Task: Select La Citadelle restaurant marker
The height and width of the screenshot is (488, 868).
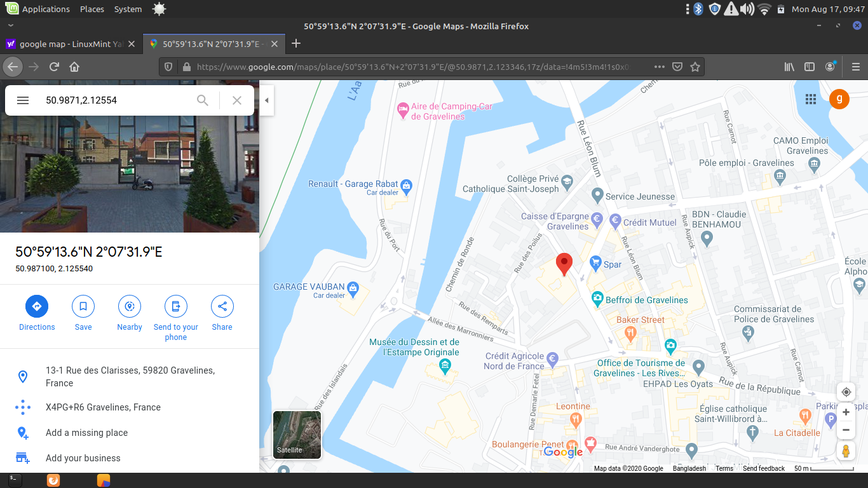Action: pyautogui.click(x=806, y=417)
